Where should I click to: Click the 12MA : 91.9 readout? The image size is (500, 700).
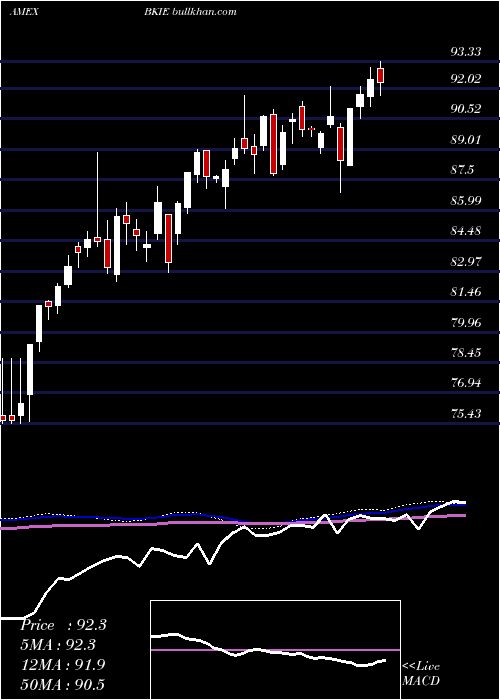click(63, 665)
